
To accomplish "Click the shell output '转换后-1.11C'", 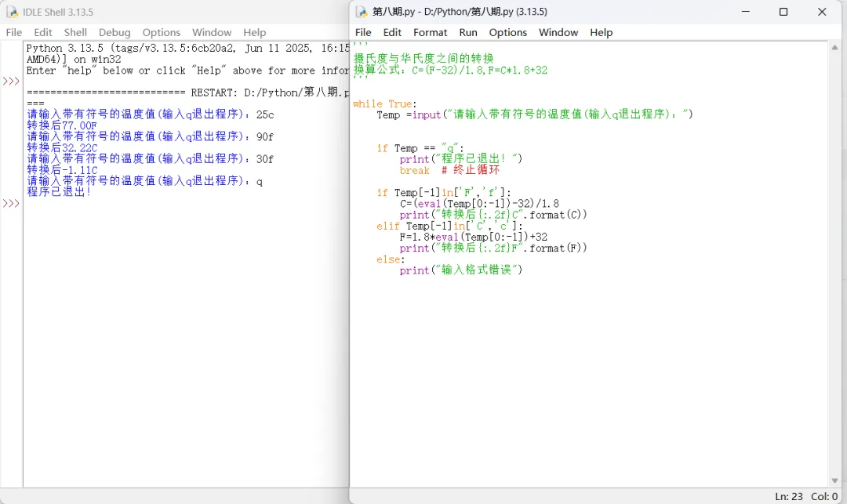I will [62, 169].
